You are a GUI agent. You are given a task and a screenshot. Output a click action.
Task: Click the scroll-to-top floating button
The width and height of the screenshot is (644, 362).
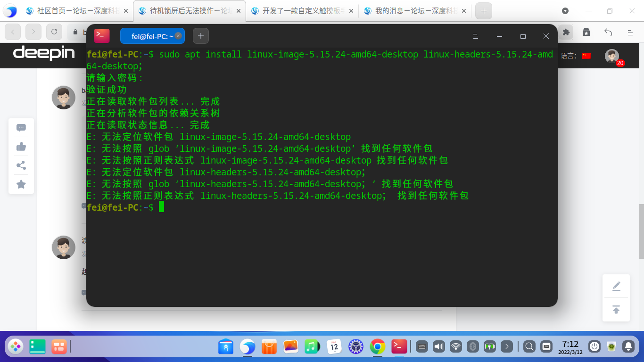coord(616,310)
